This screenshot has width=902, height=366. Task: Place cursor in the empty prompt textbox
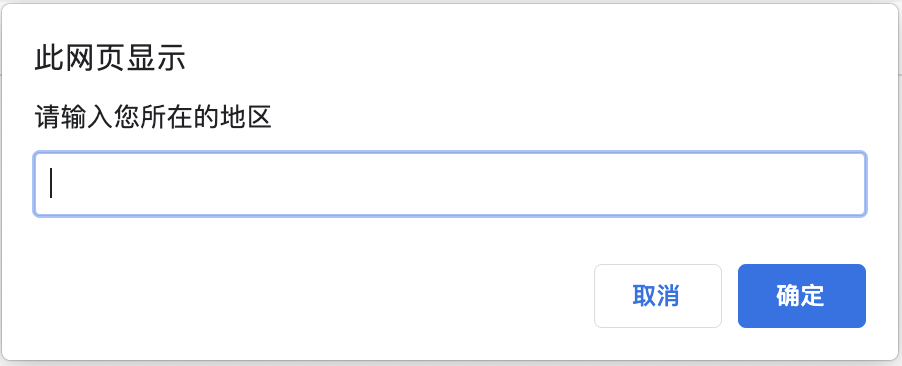450,184
